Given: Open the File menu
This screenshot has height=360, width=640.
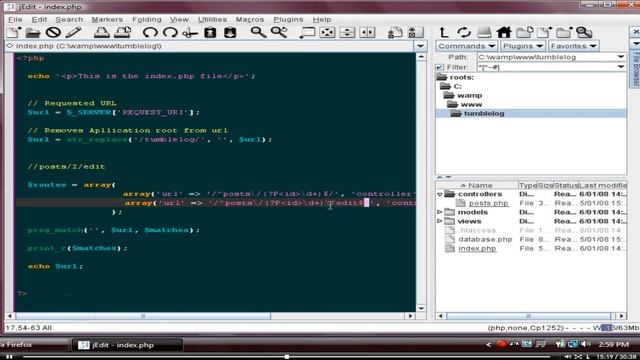Looking at the screenshot, I should tap(15, 19).
